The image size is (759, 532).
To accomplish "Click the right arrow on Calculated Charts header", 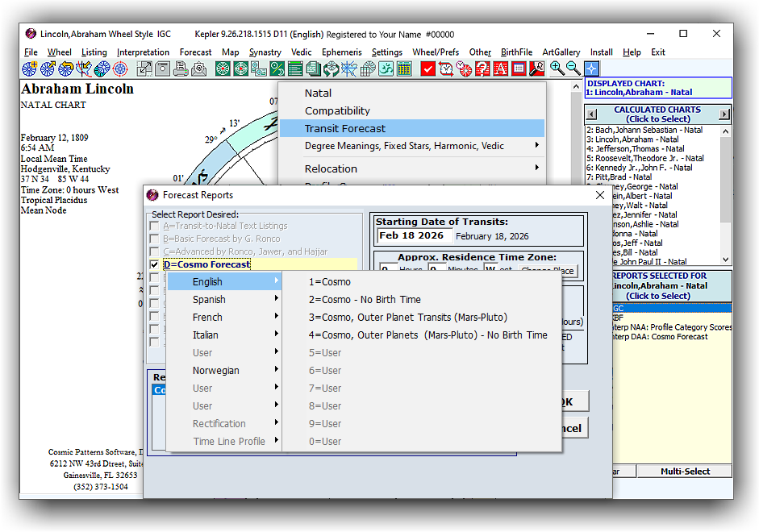I will (x=724, y=114).
